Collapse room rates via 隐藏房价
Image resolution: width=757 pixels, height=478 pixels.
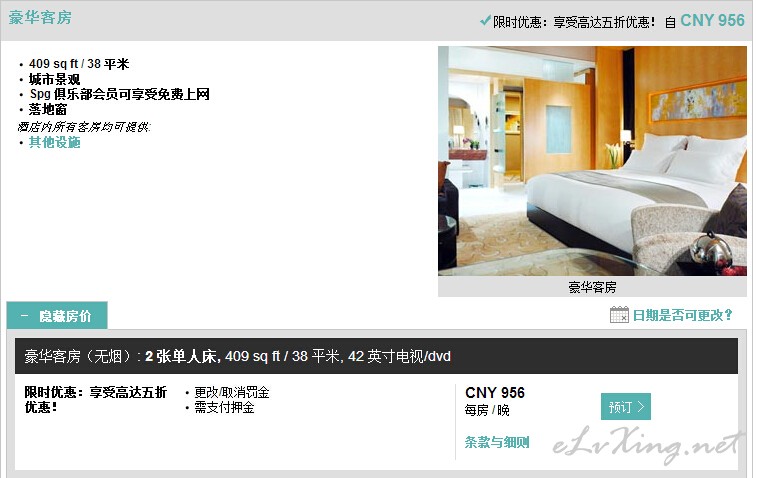click(x=57, y=316)
